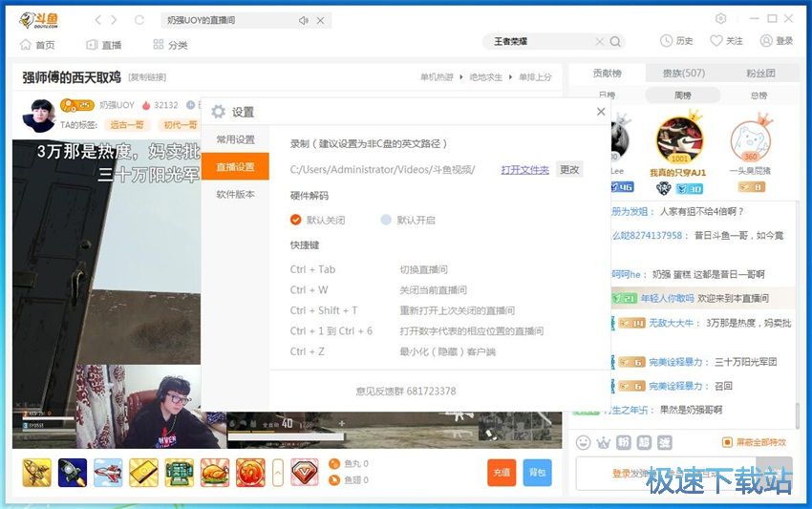Viewport: 812px width, 509px height.
Task: Open the 贵族(507) tab
Action: point(684,73)
